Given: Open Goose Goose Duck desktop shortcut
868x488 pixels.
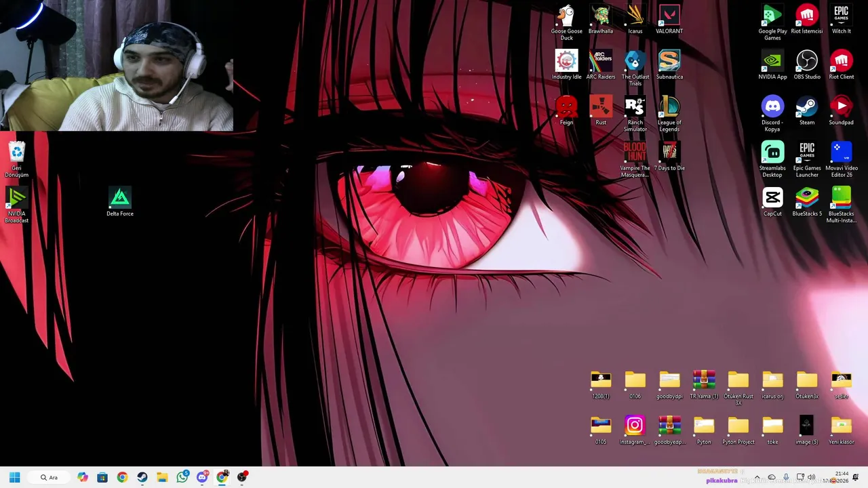Looking at the screenshot, I should [566, 22].
